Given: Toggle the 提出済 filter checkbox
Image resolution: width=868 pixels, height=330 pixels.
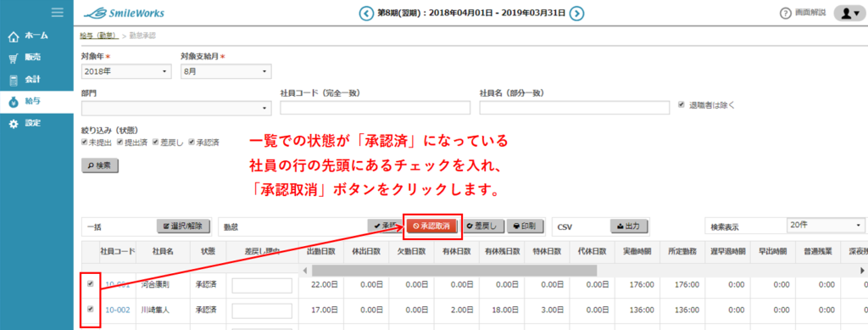Looking at the screenshot, I should 120,142.
